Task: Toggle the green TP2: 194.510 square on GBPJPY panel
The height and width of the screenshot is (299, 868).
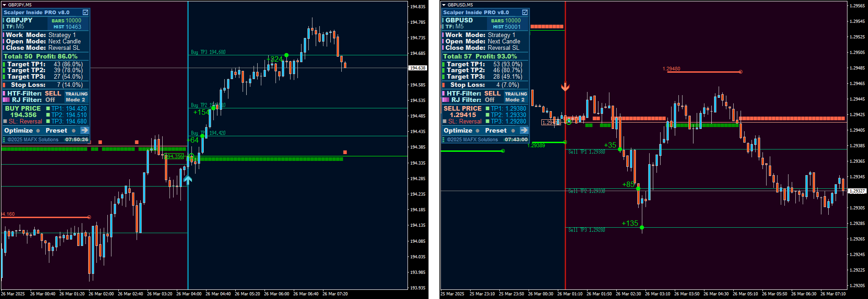Action: pyautogui.click(x=48, y=115)
